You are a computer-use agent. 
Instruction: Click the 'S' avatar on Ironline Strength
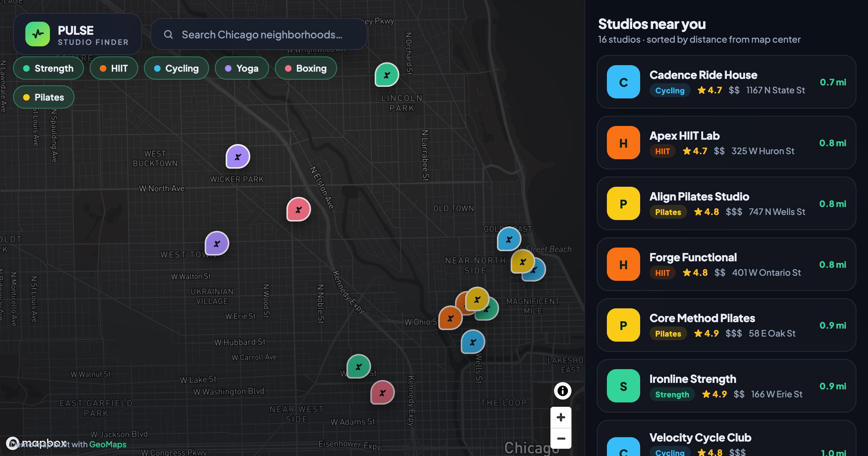[x=624, y=386]
